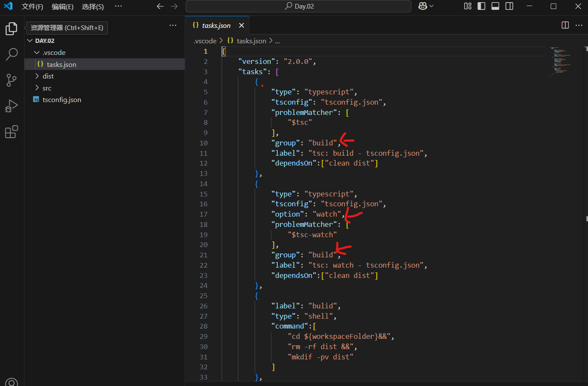Open the Explorer more actions menu
This screenshot has height=386, width=588.
173,25
